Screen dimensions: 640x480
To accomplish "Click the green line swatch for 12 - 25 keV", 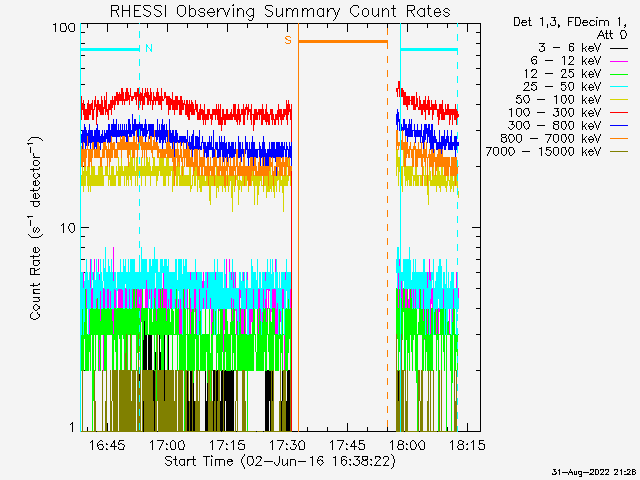I will click(x=619, y=74).
